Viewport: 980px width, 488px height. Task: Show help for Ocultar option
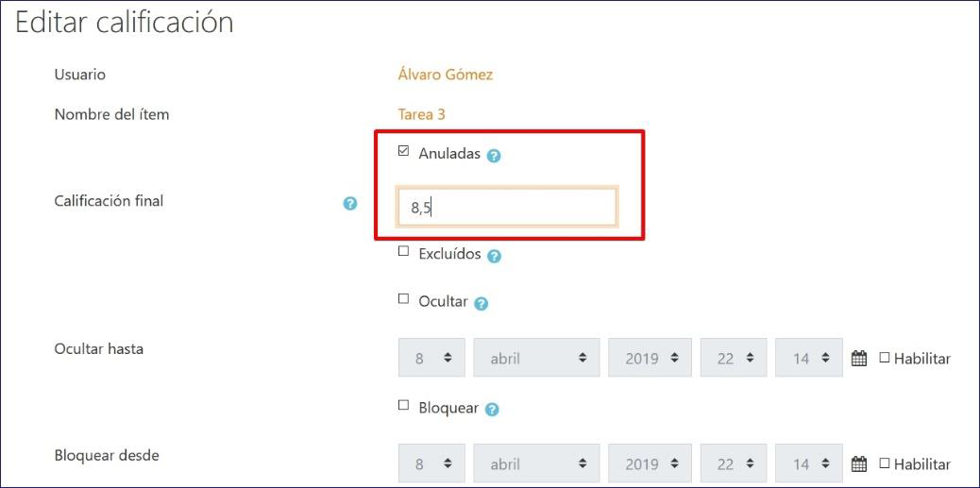point(481,304)
